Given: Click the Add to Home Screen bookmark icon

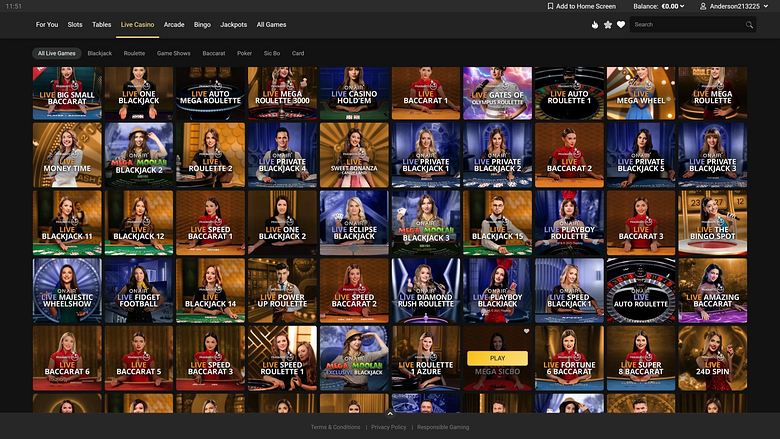Looking at the screenshot, I should (x=550, y=6).
